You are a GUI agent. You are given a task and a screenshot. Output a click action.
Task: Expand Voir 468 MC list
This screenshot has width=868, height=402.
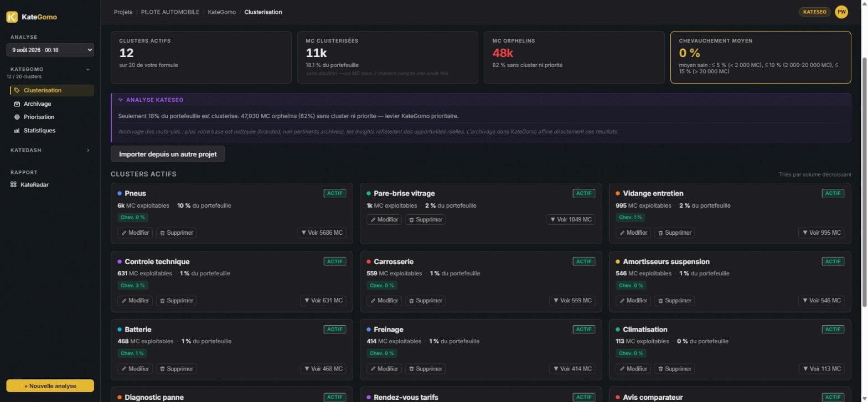click(x=323, y=369)
